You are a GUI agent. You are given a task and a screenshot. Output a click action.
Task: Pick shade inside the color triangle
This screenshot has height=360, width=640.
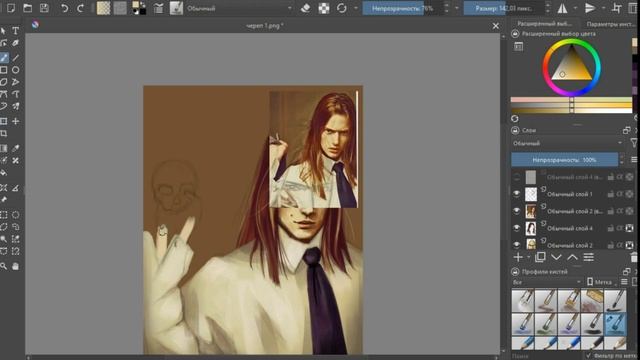click(x=571, y=67)
